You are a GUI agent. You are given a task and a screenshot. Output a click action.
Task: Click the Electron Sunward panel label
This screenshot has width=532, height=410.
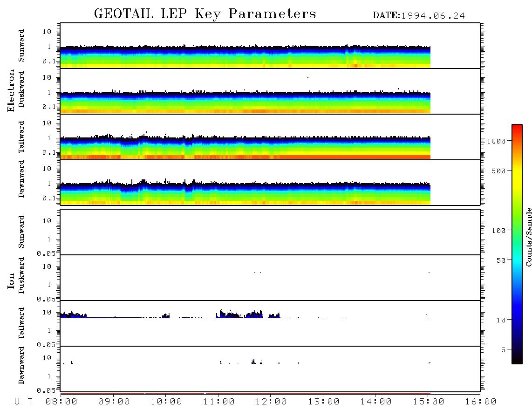coord(21,46)
